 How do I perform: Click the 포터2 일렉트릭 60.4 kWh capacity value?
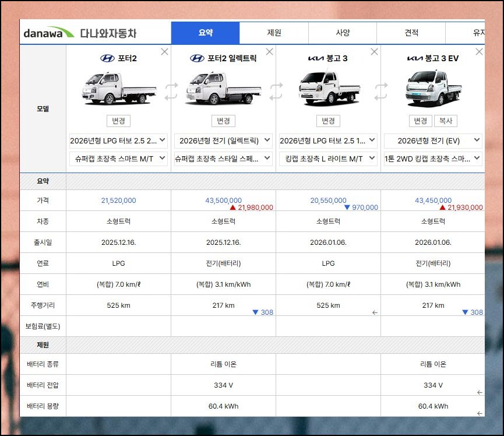pyautogui.click(x=223, y=406)
